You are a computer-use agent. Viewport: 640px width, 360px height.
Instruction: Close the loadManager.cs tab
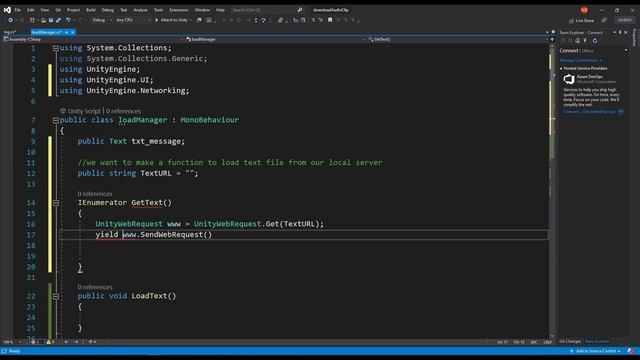[73, 32]
